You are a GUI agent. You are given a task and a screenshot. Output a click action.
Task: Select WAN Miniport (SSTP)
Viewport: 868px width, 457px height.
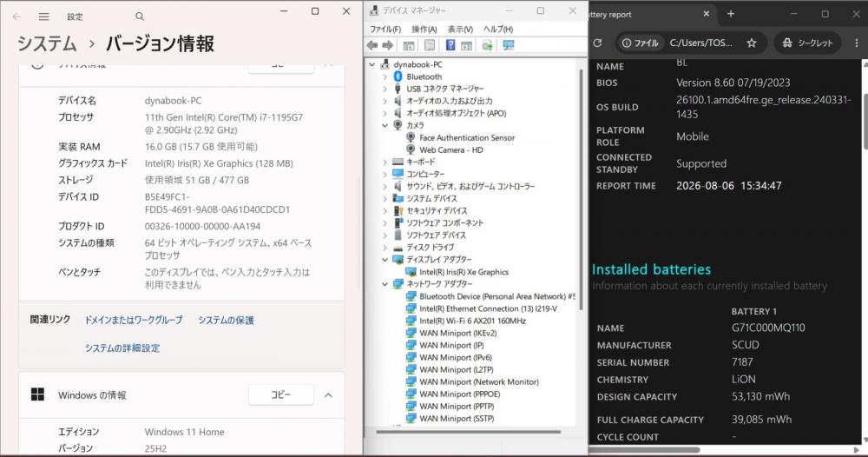(457, 418)
